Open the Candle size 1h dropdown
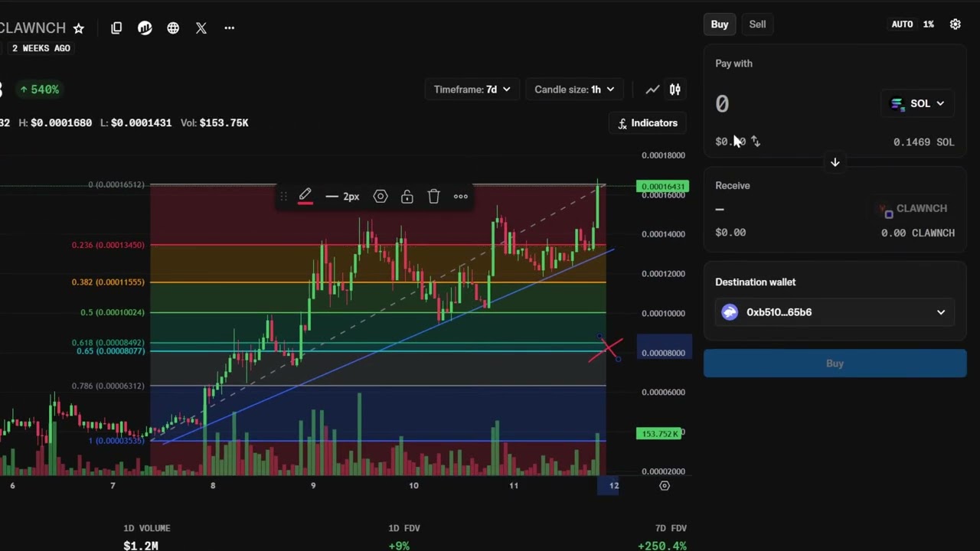Viewport: 980px width, 551px height. 574,90
